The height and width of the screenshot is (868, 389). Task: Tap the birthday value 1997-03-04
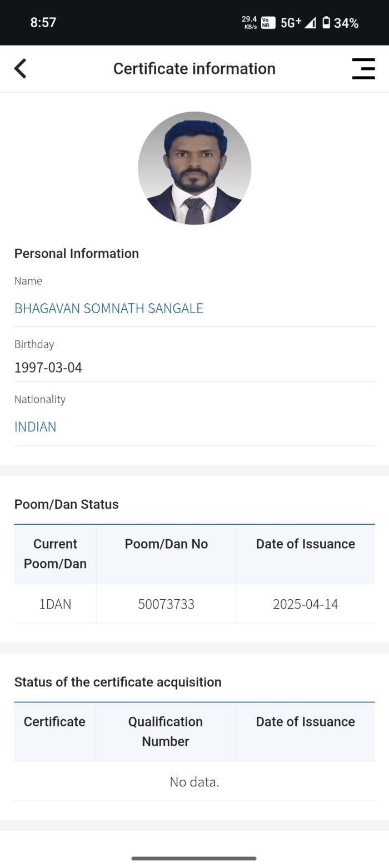pos(48,368)
